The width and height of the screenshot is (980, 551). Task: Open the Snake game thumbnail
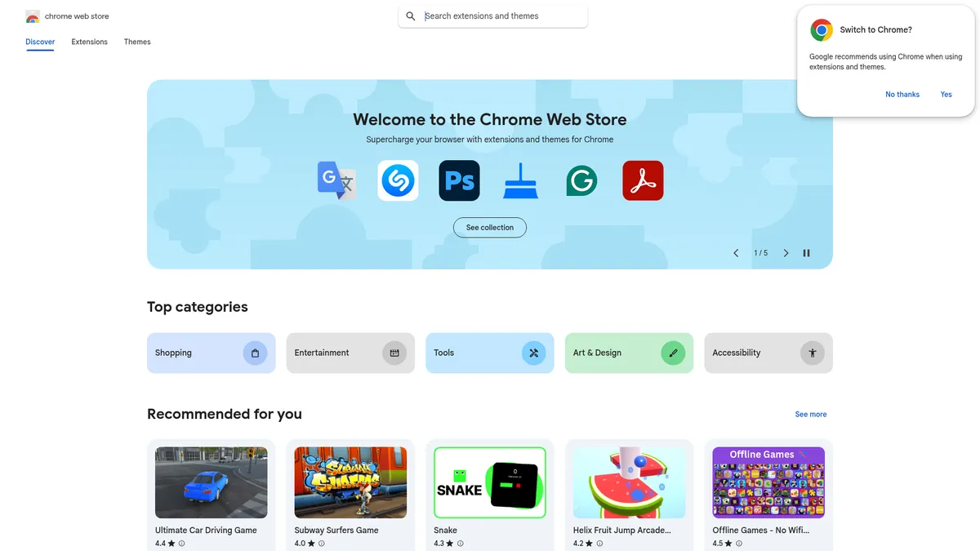pos(490,482)
